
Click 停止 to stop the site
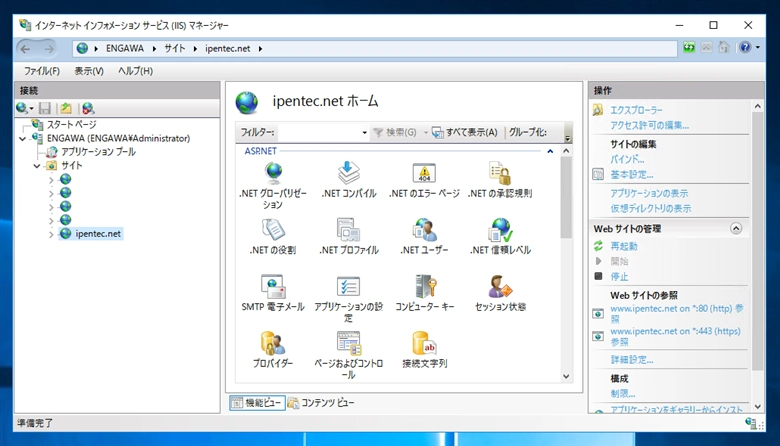click(619, 276)
